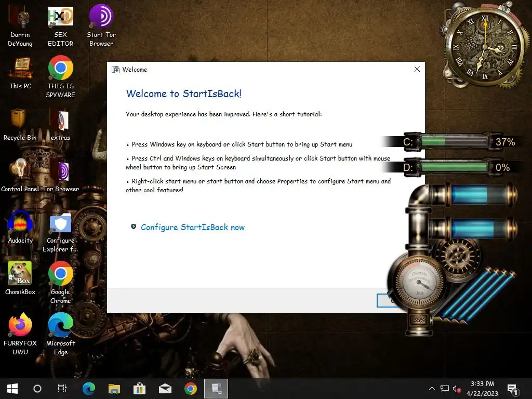Select the Control Panel desktop icon
Viewport: 532px width, 399px height.
[x=20, y=176]
